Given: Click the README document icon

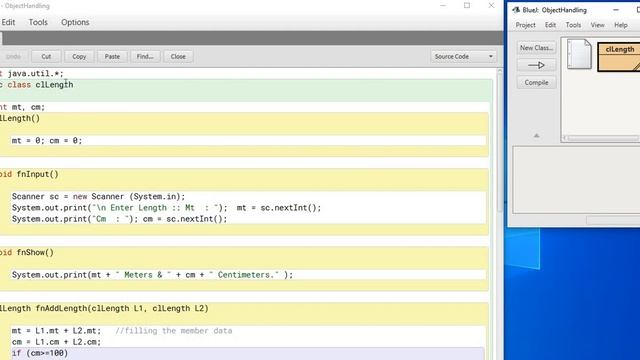Looking at the screenshot, I should coord(579,54).
